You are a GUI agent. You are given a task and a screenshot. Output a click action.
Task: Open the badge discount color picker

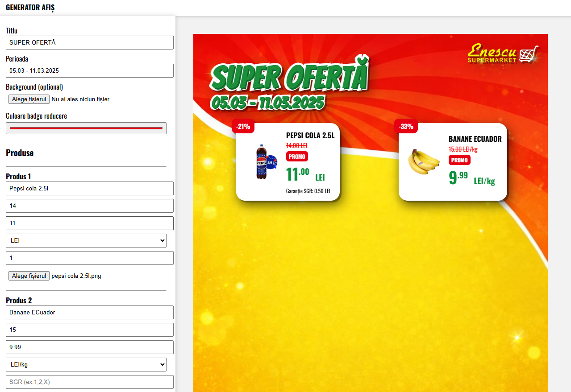pos(86,128)
